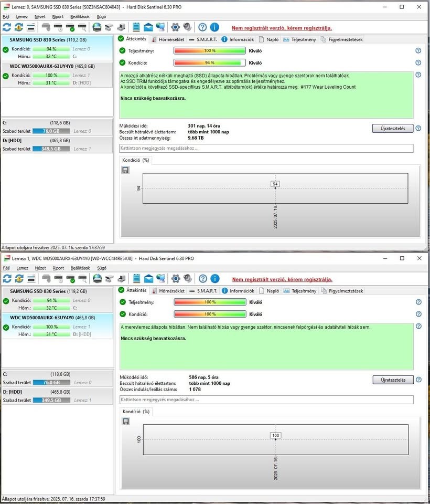Screen dimensions: 430x504
Task: Open Riport menu in bottom window
Action: pyautogui.click(x=58, y=268)
